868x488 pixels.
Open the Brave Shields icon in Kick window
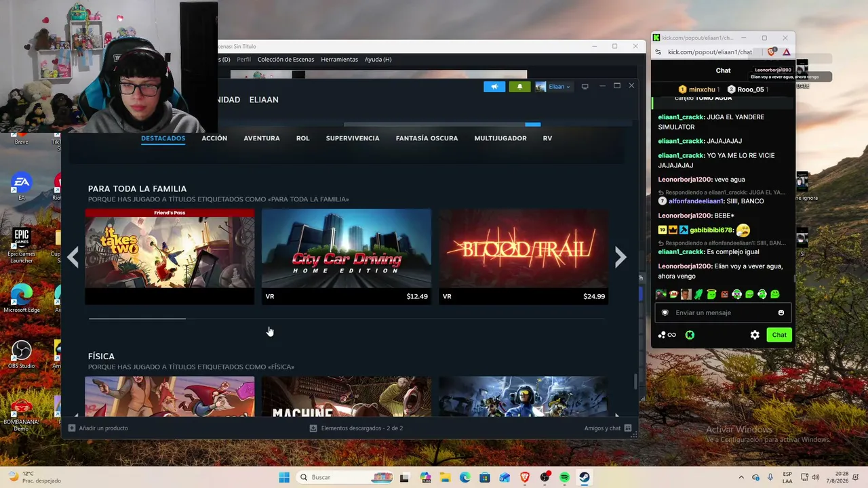(772, 52)
